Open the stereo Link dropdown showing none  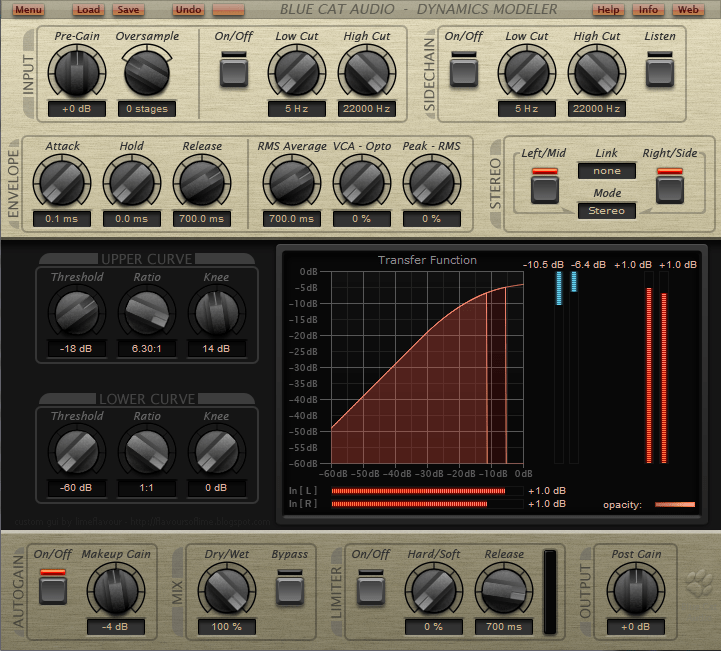607,171
